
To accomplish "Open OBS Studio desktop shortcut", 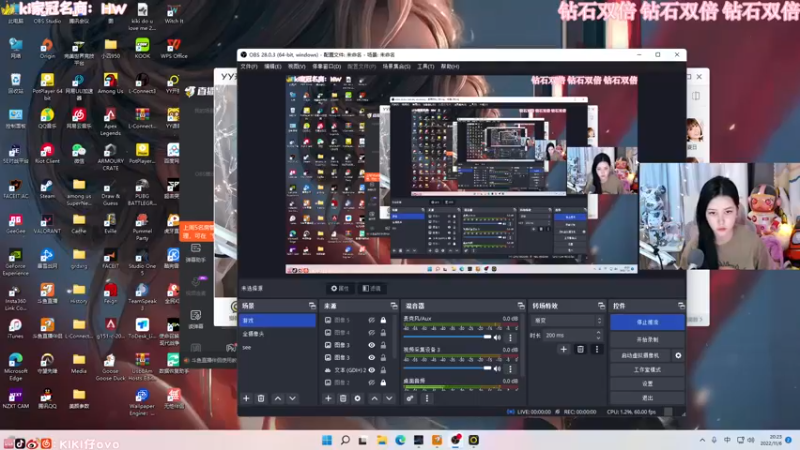I will (x=47, y=14).
